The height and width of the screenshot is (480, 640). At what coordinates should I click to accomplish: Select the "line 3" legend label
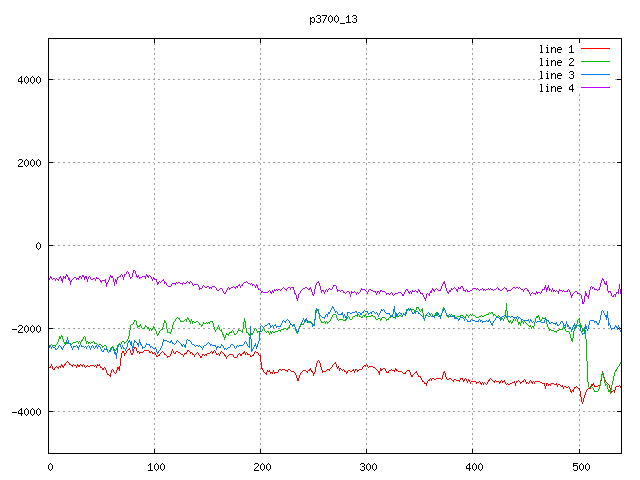click(x=557, y=75)
